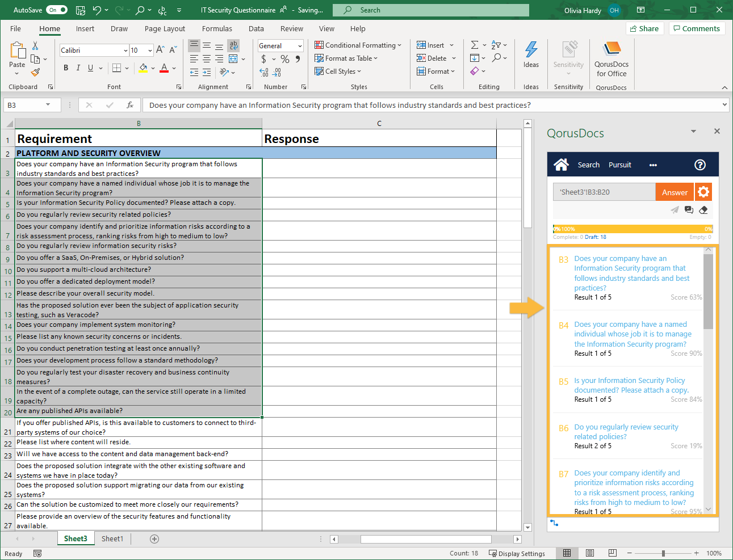
Task: Switch to the Review ribbon tab
Action: coord(292,29)
